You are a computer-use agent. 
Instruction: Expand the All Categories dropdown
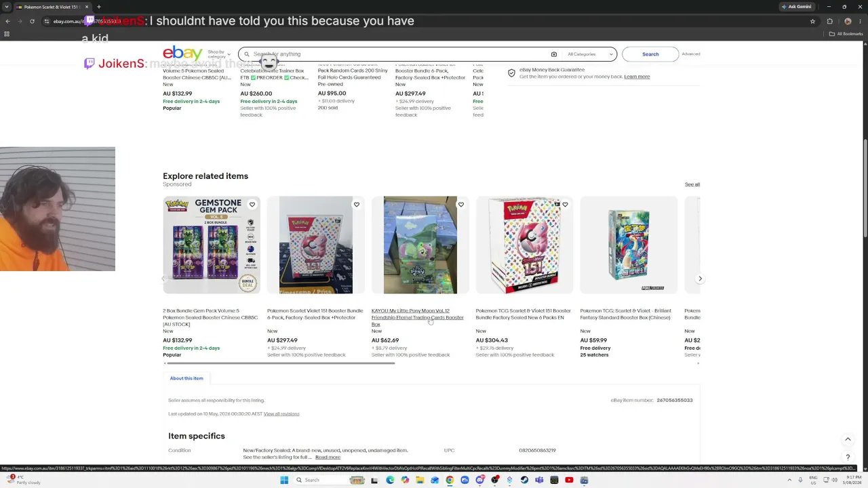(591, 54)
